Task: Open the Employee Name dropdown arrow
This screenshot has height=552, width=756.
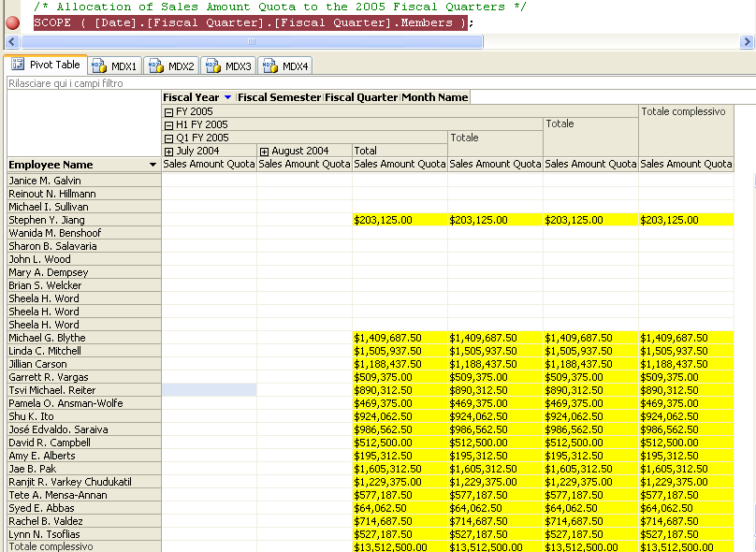Action: [x=153, y=165]
